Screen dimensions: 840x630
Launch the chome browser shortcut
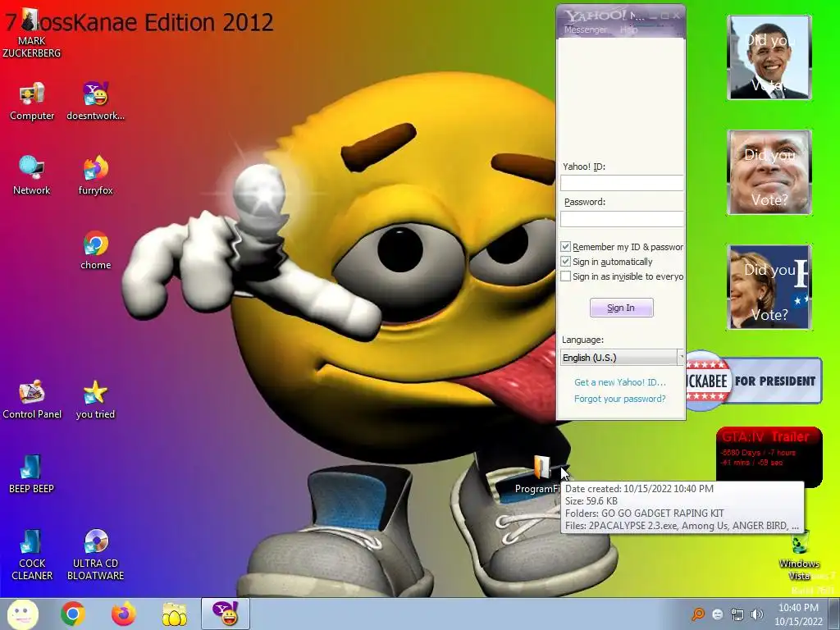click(95, 250)
